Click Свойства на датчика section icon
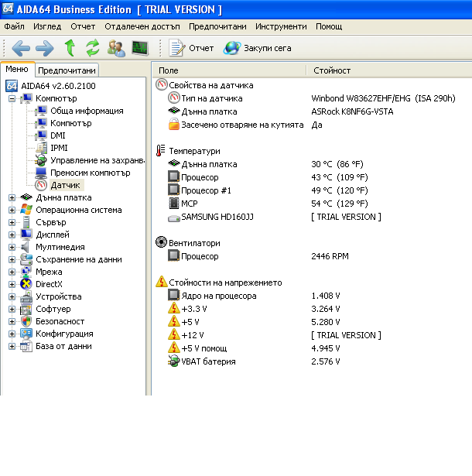The height and width of the screenshot is (476, 472). (162, 84)
